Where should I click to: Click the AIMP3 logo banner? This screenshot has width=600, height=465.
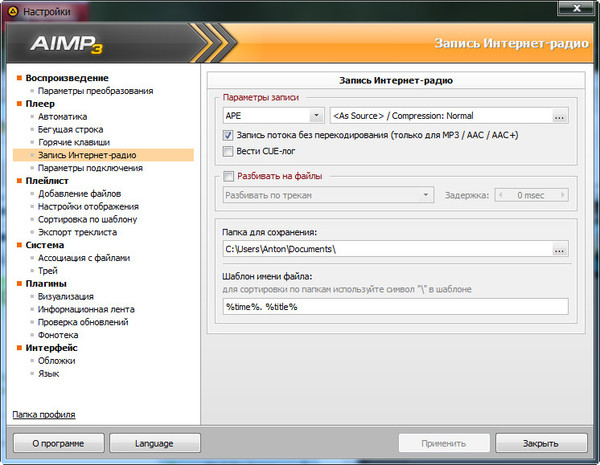pos(67,44)
